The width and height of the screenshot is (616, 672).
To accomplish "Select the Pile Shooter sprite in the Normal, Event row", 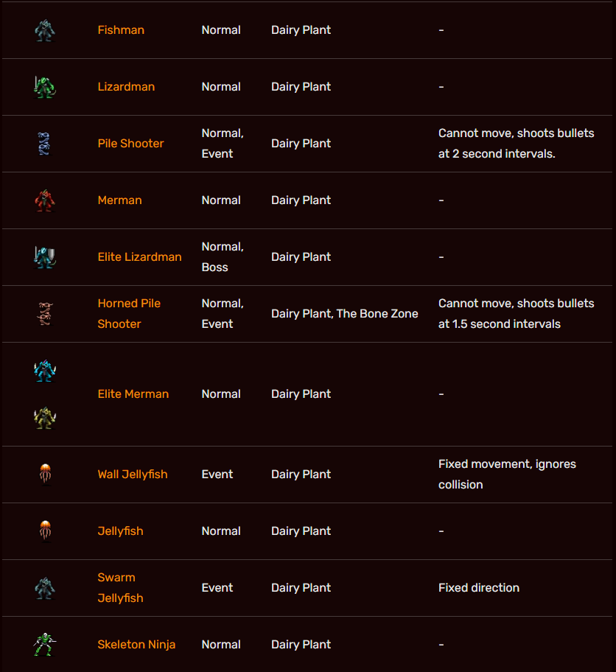I will (44, 144).
